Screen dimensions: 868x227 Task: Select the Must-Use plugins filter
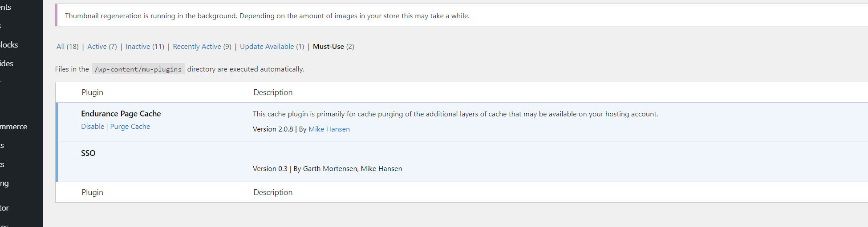point(333,47)
